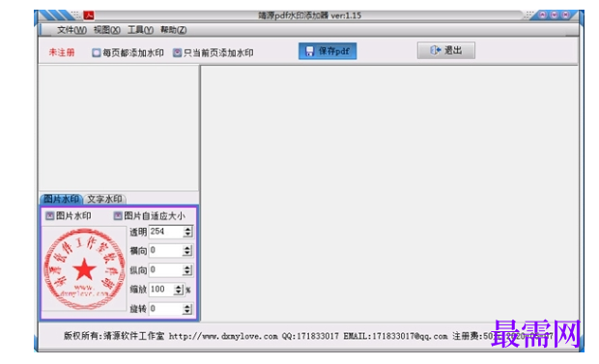Toggle the 图片水印 checkbox

[69, 216]
